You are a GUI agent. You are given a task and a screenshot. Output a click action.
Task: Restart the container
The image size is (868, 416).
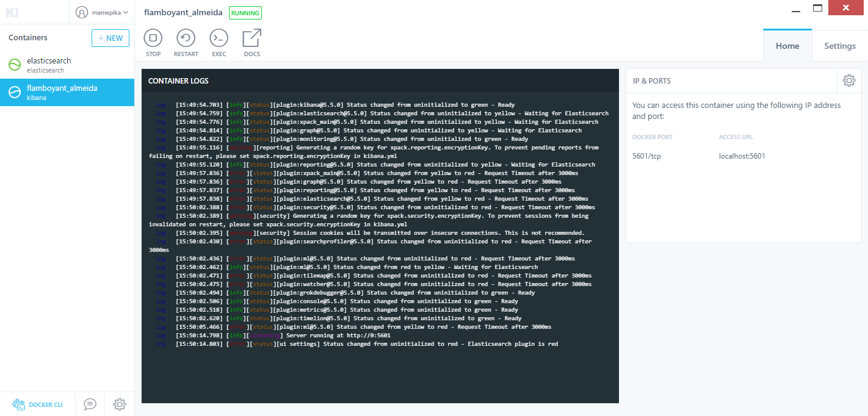click(x=186, y=43)
